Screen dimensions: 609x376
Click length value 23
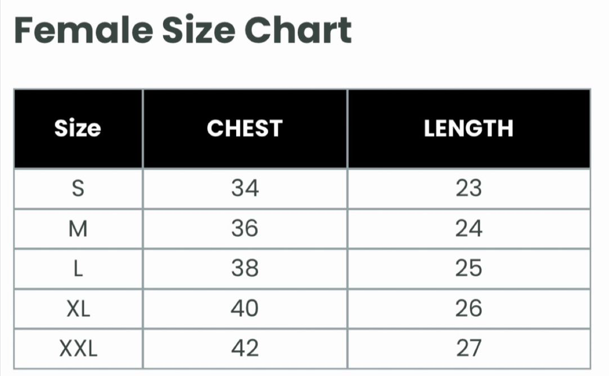click(x=469, y=188)
